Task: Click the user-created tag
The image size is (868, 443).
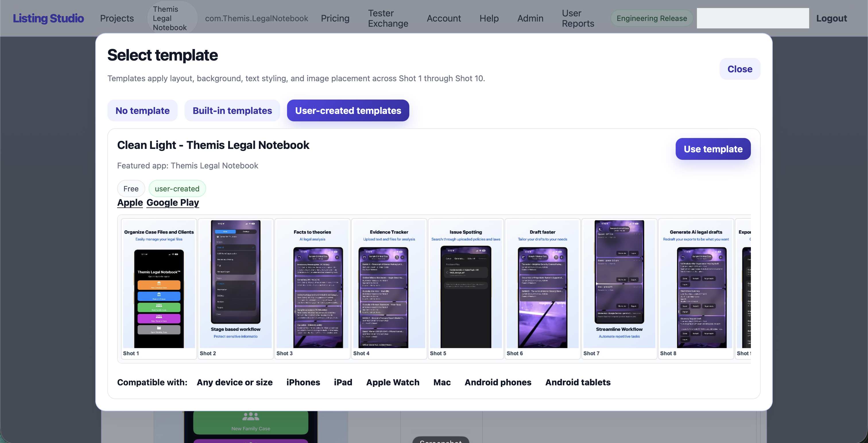Action: [x=177, y=189]
